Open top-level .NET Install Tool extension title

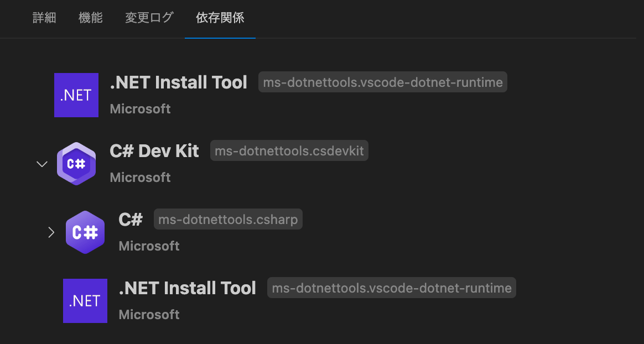click(x=179, y=82)
